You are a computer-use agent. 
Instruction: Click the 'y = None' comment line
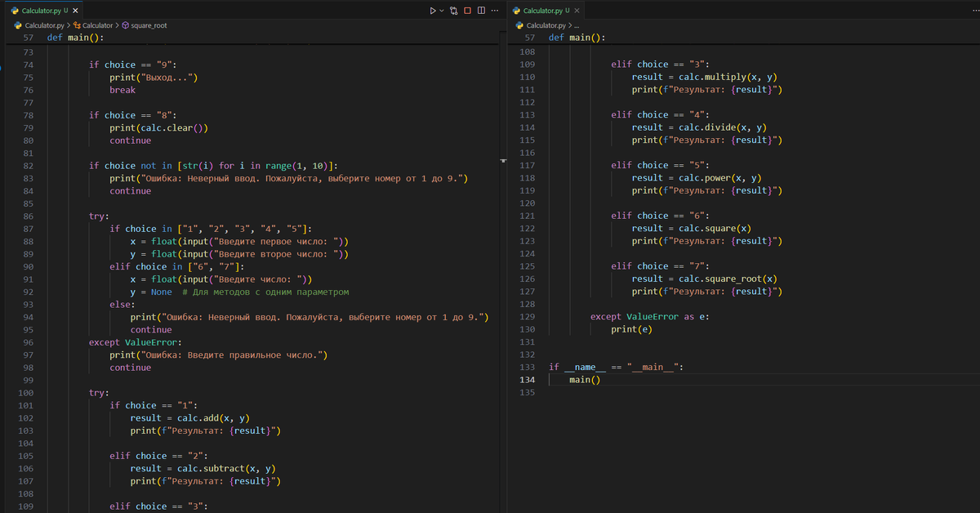pyautogui.click(x=240, y=292)
